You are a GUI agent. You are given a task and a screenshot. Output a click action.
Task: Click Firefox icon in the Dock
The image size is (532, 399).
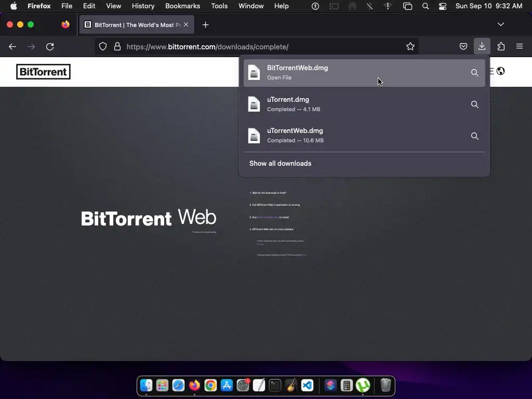(194, 385)
